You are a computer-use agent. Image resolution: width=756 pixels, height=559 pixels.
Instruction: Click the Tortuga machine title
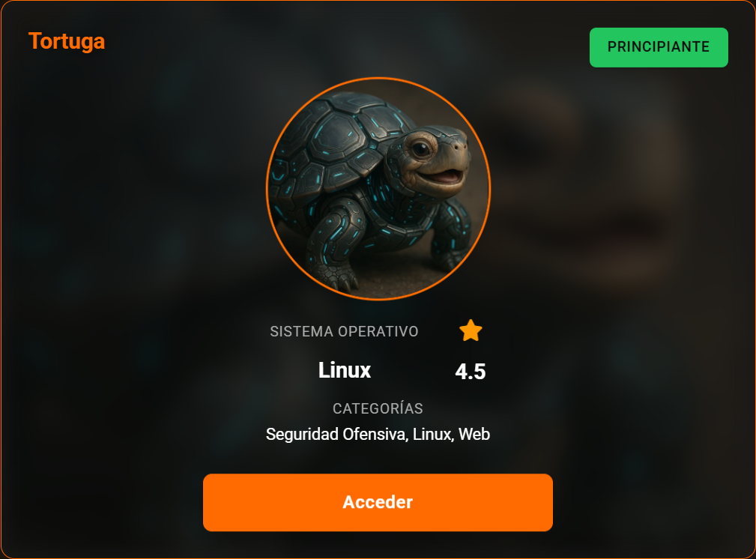point(67,41)
